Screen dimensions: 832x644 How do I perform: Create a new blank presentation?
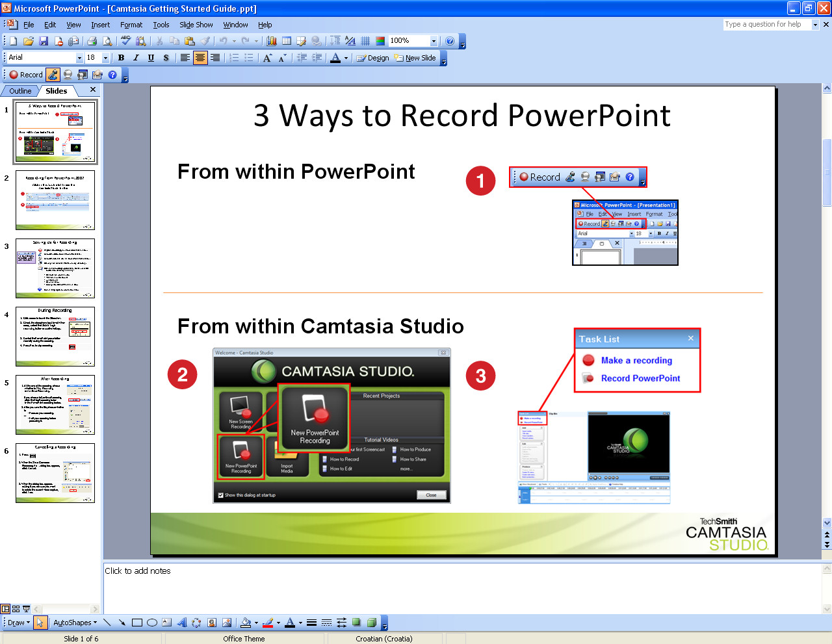[x=13, y=41]
